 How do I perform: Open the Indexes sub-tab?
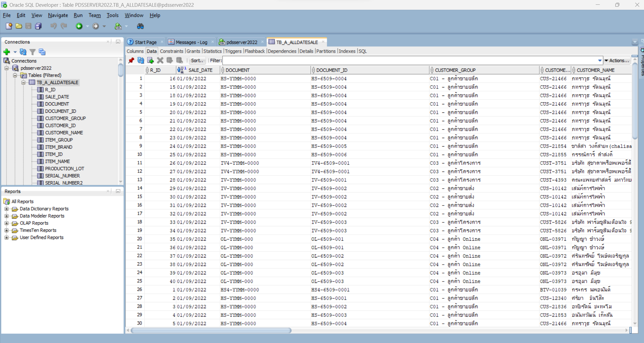pyautogui.click(x=347, y=51)
